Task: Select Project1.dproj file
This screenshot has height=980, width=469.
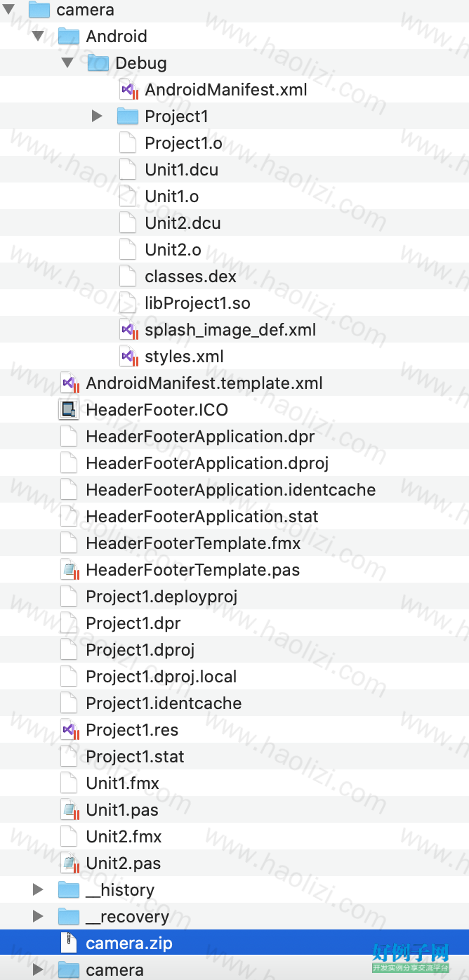Action: [x=140, y=650]
